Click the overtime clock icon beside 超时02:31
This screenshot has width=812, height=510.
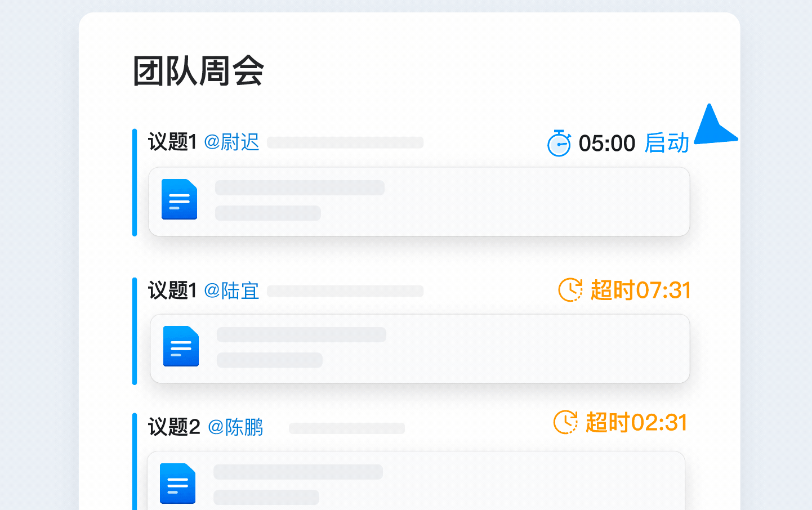coord(565,422)
